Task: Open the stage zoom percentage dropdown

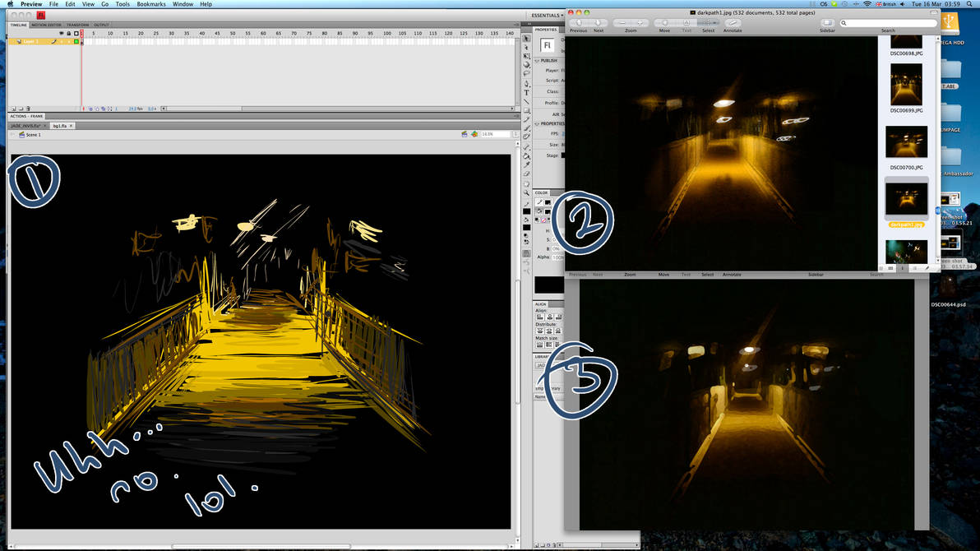Action: [x=496, y=134]
